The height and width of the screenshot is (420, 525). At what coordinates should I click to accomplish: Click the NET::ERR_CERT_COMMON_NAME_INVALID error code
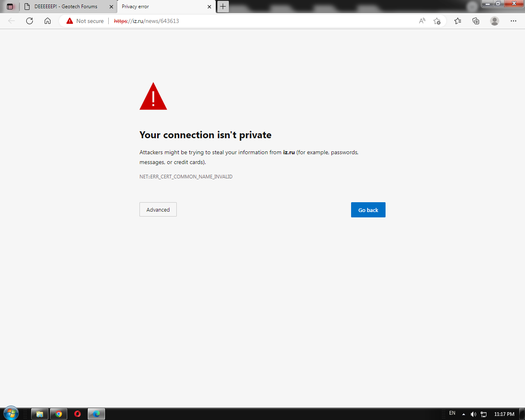(186, 177)
